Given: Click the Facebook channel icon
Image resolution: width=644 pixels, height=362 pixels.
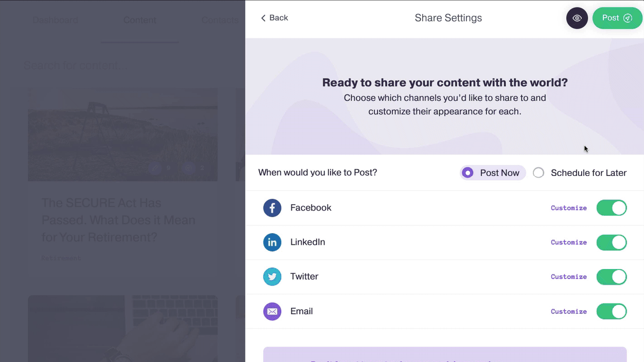Looking at the screenshot, I should click(272, 208).
